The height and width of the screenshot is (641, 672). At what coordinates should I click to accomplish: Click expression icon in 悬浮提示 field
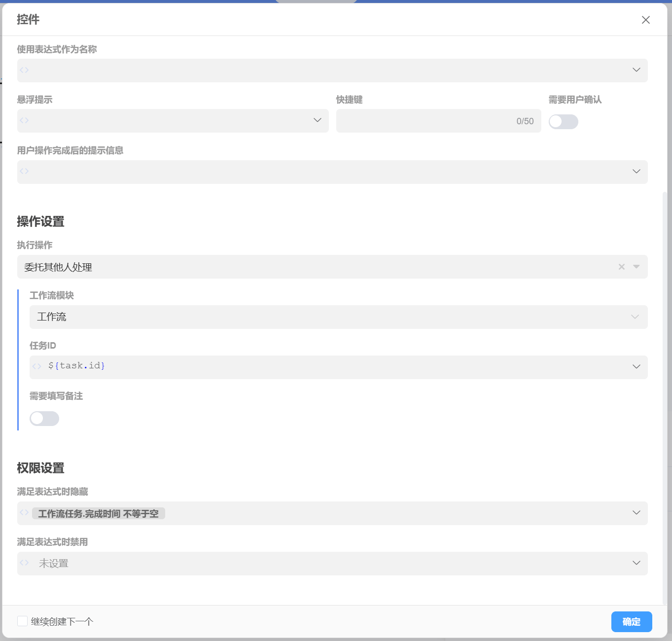(x=24, y=120)
